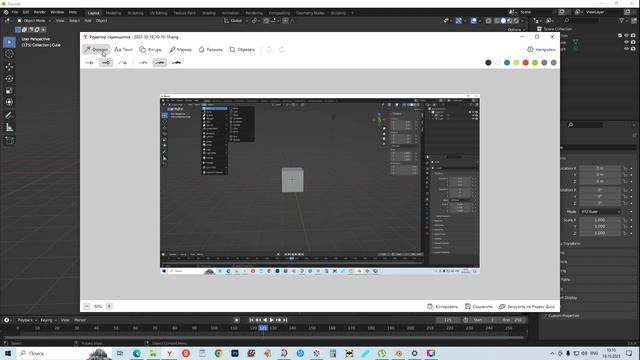Select Blender's Rotate tool
640x360 pixels.
(9, 78)
